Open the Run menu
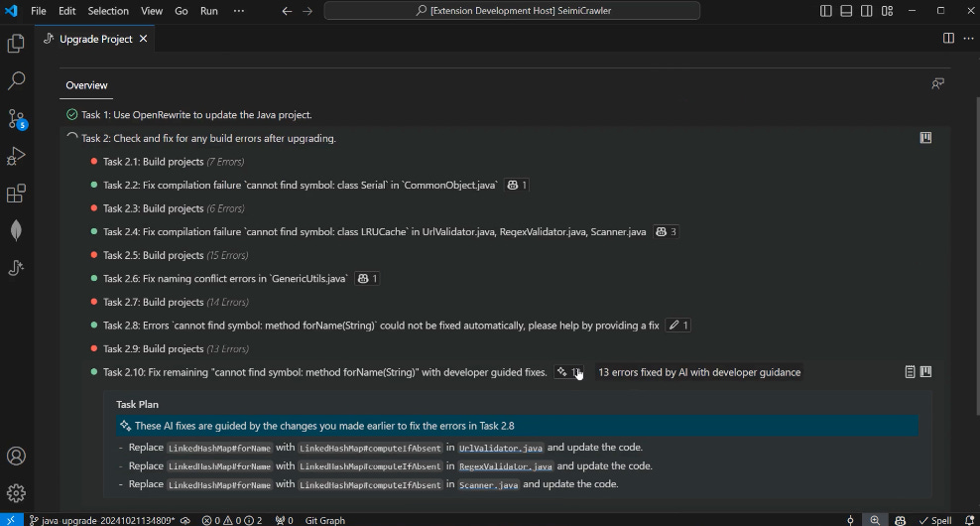The image size is (980, 526). (208, 11)
